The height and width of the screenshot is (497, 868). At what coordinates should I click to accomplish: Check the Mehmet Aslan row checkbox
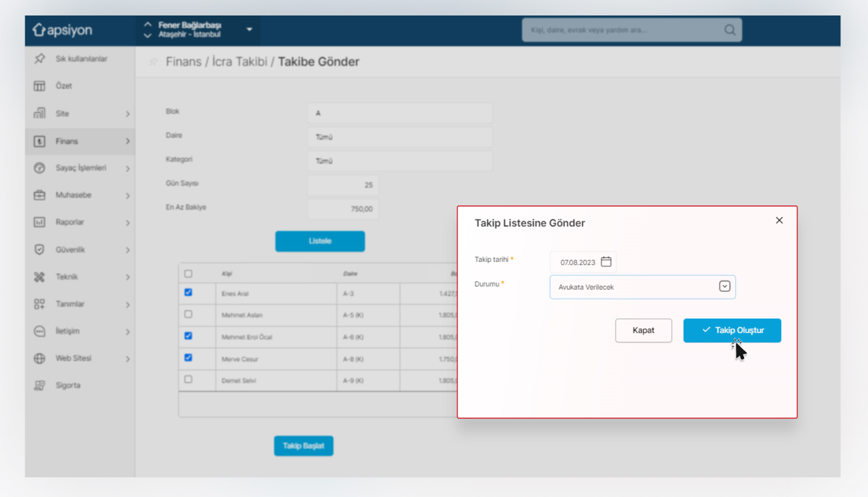(188, 314)
